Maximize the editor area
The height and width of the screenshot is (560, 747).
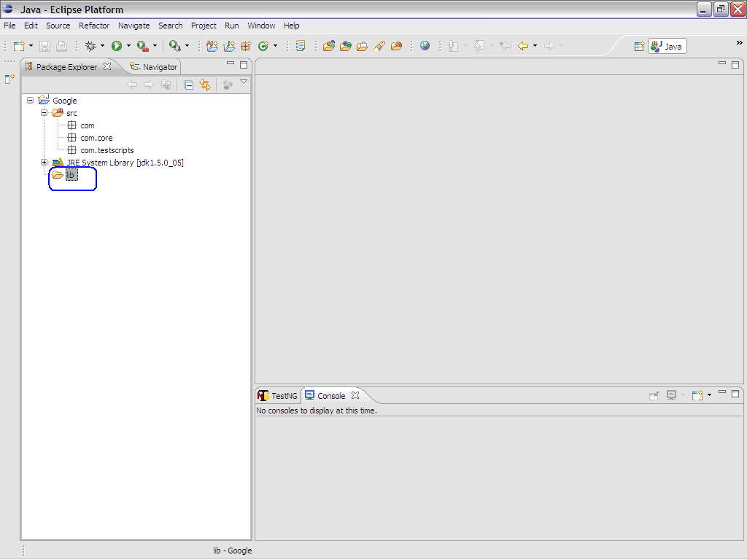click(735, 65)
